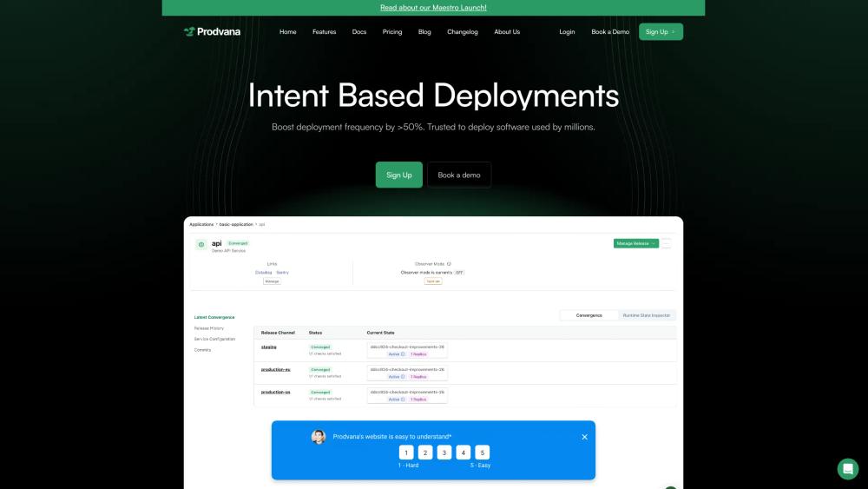Select rating 3 in survey

444,453
